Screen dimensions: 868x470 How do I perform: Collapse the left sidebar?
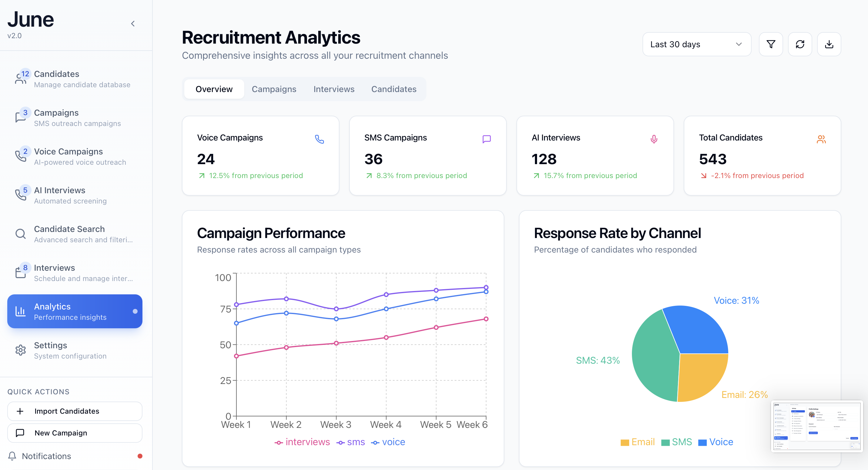coord(133,24)
